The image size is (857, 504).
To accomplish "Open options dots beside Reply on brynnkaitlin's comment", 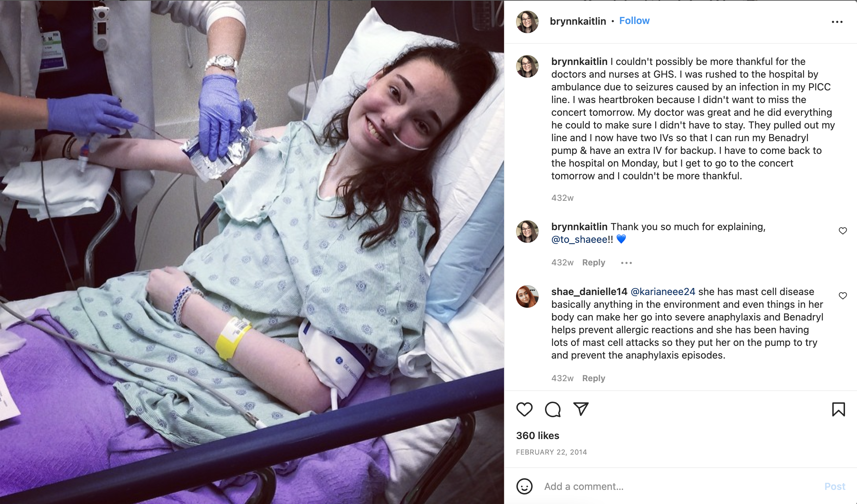I will [626, 263].
